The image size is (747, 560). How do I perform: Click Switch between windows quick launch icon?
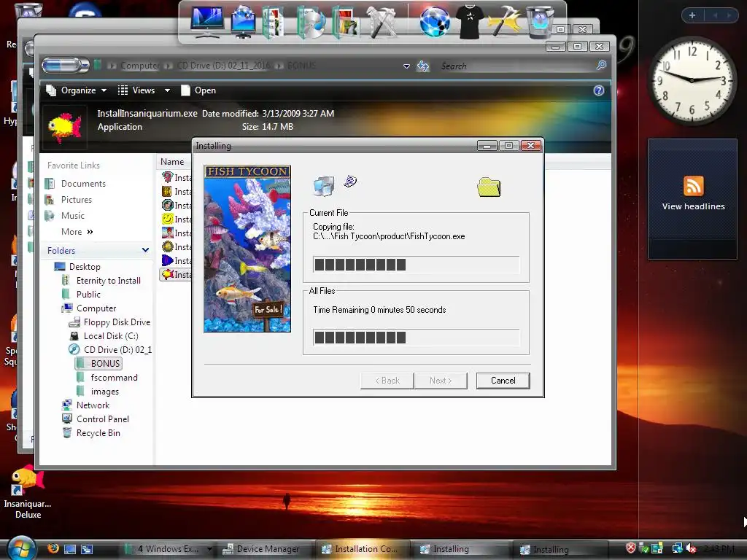click(87, 549)
